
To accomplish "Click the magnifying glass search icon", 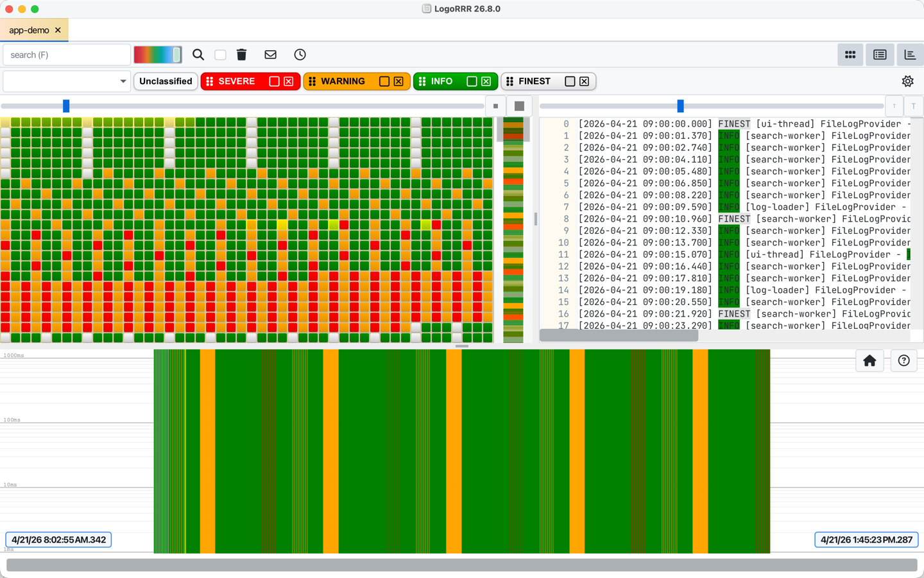I will pyautogui.click(x=198, y=55).
